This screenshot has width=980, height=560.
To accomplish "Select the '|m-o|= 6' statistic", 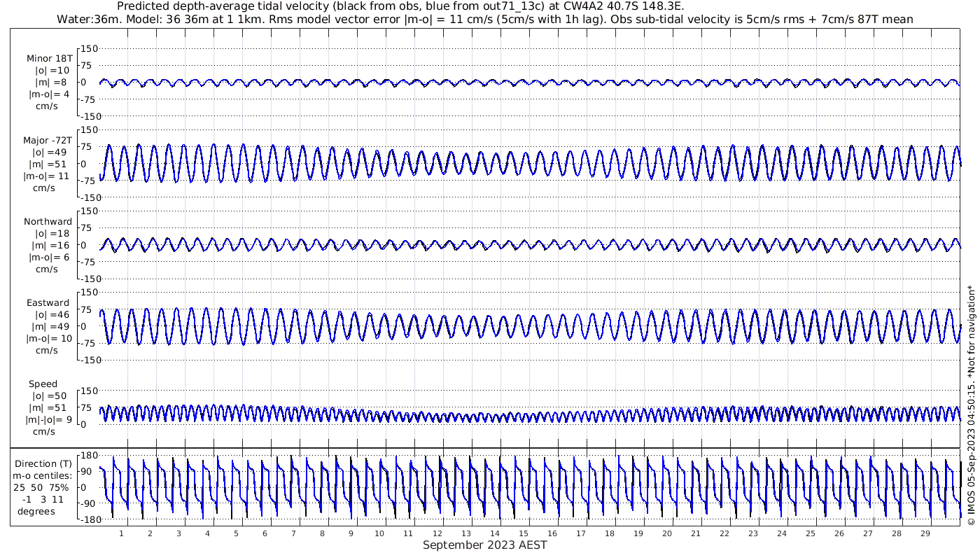I will click(49, 257).
